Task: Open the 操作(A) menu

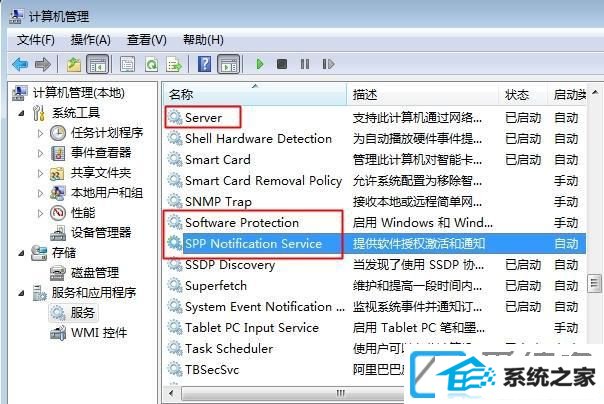Action: coord(91,40)
